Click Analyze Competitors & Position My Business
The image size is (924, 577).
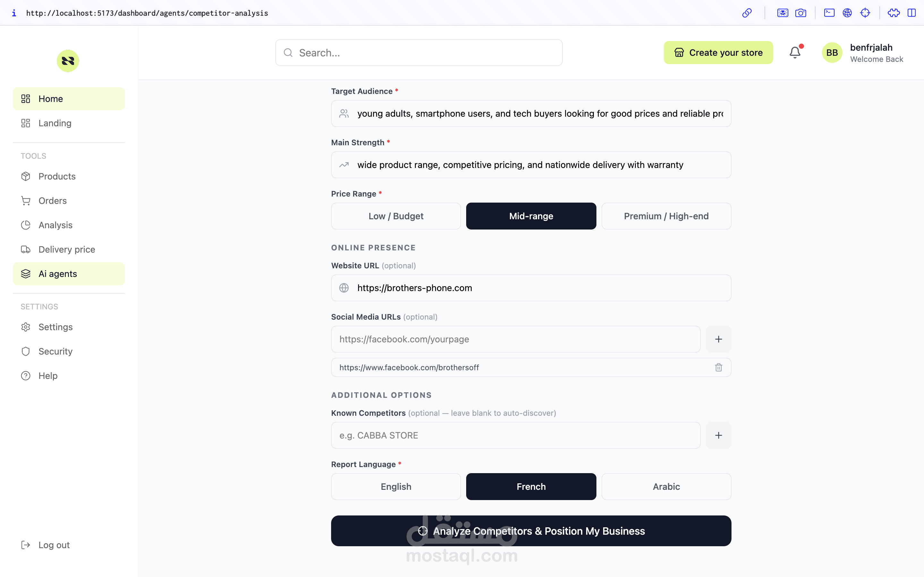(531, 531)
